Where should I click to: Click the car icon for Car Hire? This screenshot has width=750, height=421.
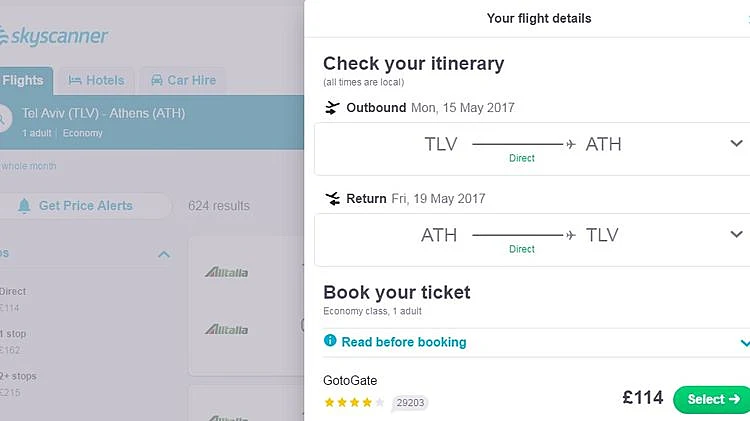point(157,80)
